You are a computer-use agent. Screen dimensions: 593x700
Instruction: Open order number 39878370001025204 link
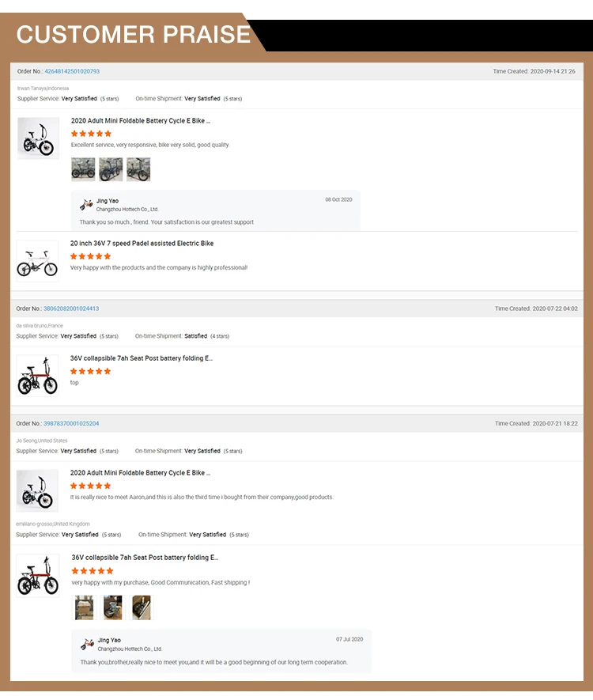pyautogui.click(x=71, y=423)
